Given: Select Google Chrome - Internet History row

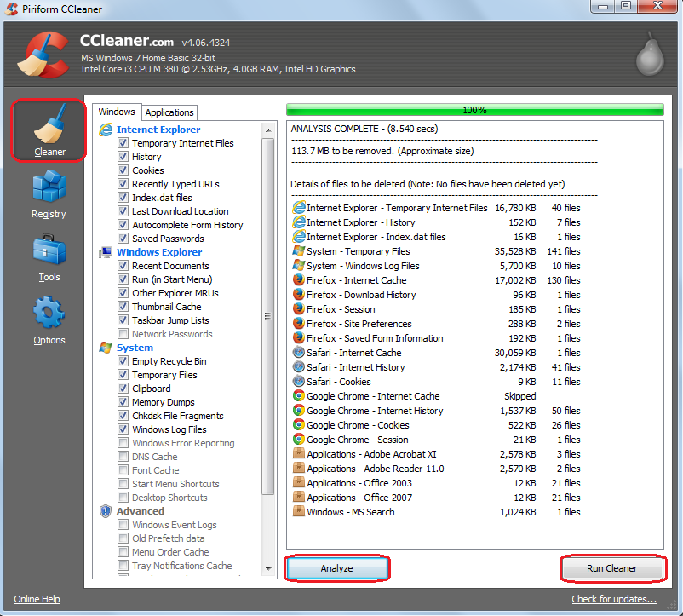Looking at the screenshot, I should point(437,411).
